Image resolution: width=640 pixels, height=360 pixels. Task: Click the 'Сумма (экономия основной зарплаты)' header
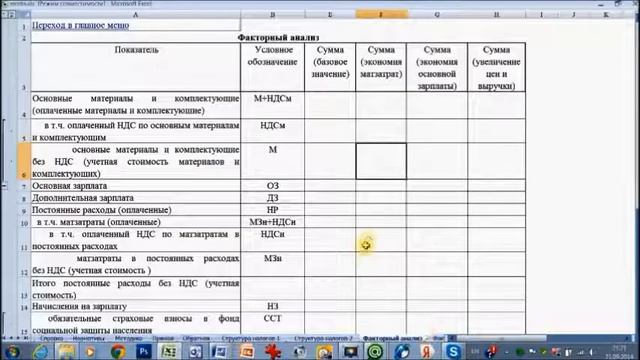pos(437,67)
